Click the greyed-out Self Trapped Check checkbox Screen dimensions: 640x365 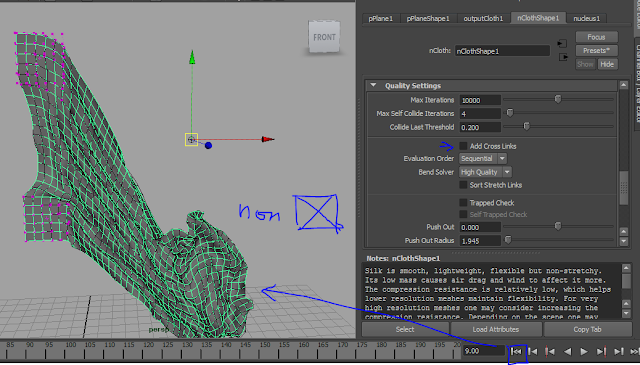(x=463, y=214)
